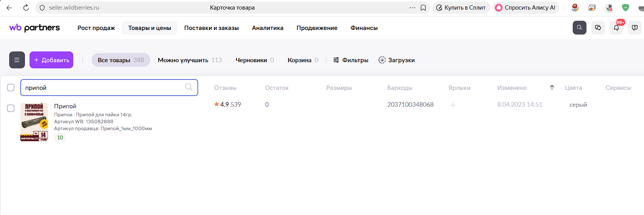Click the sort arrow next to Изменено
Viewport: 644px width, 215px height.
pos(552,88)
